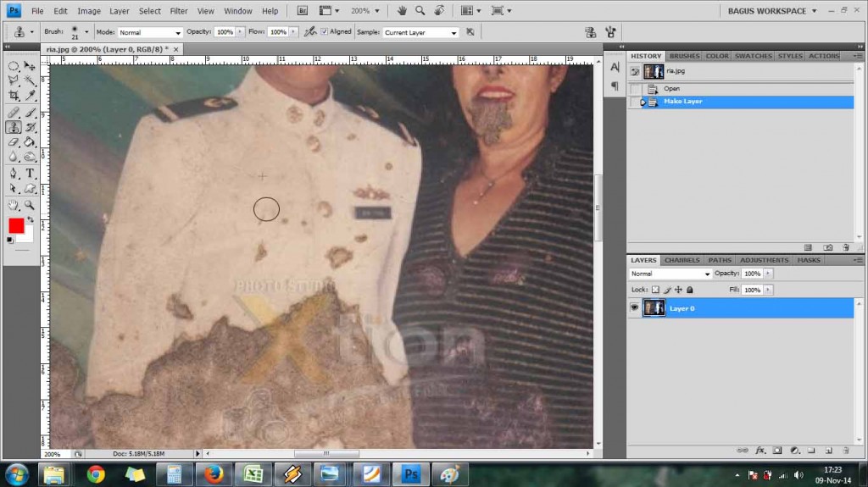
Task: Select the Brush tool in toolbox
Action: (30, 113)
